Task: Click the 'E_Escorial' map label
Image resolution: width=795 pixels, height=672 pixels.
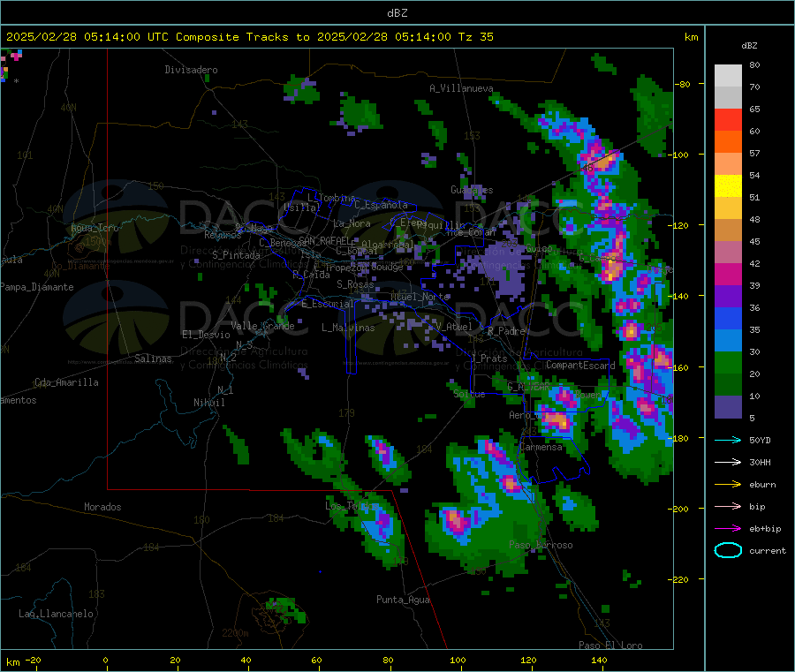Action: point(328,304)
